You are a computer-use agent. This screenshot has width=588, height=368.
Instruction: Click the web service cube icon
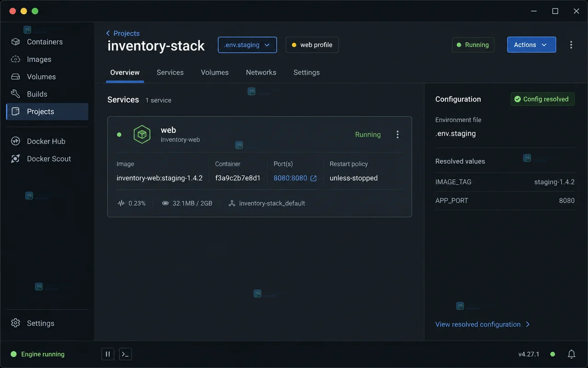click(142, 135)
